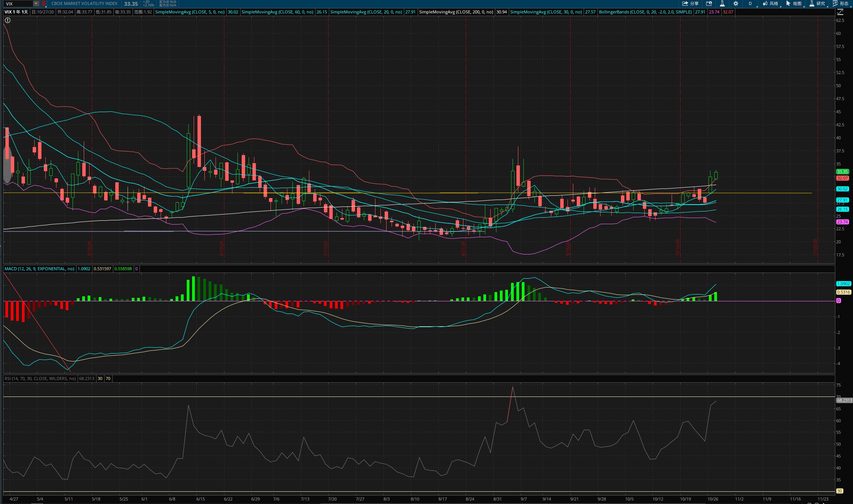This screenshot has width=853, height=504.
Task: Click the RSI header 70 overbought value
Action: click(108, 378)
